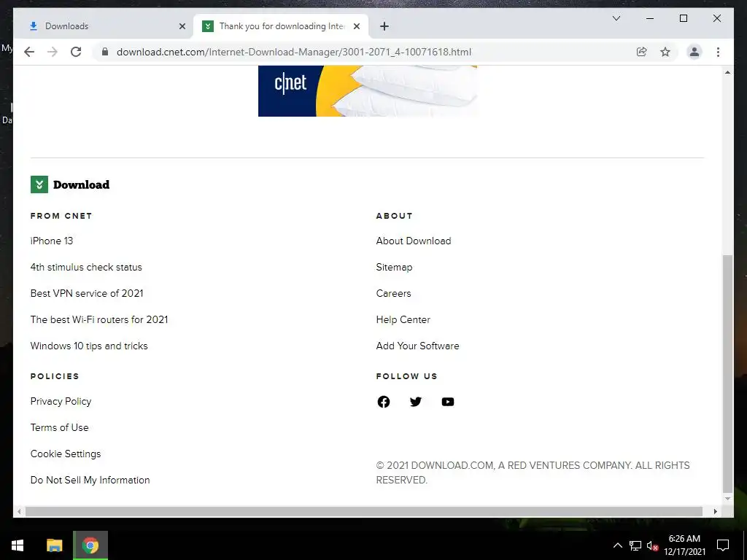This screenshot has width=747, height=560.
Task: Click the share page icon in address bar
Action: tap(642, 52)
